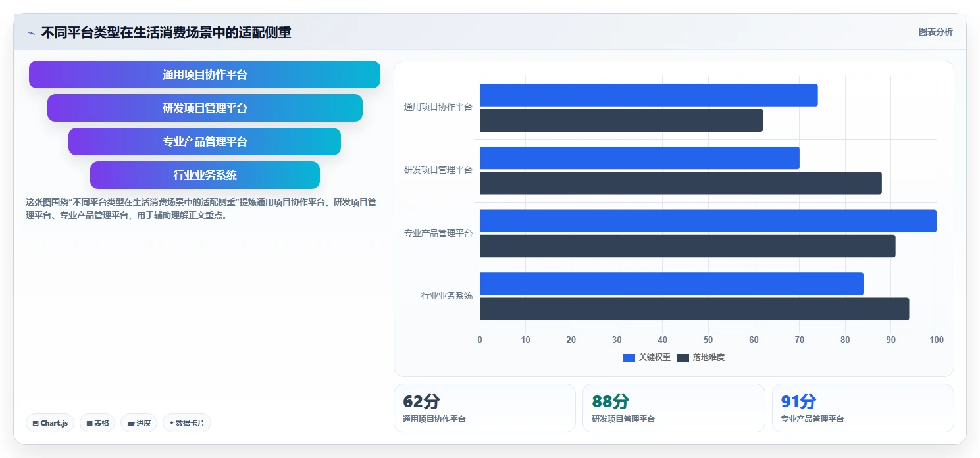The height and width of the screenshot is (458, 980).
Task: Select the 通用项目协作平台 funnel bar
Action: [x=205, y=74]
